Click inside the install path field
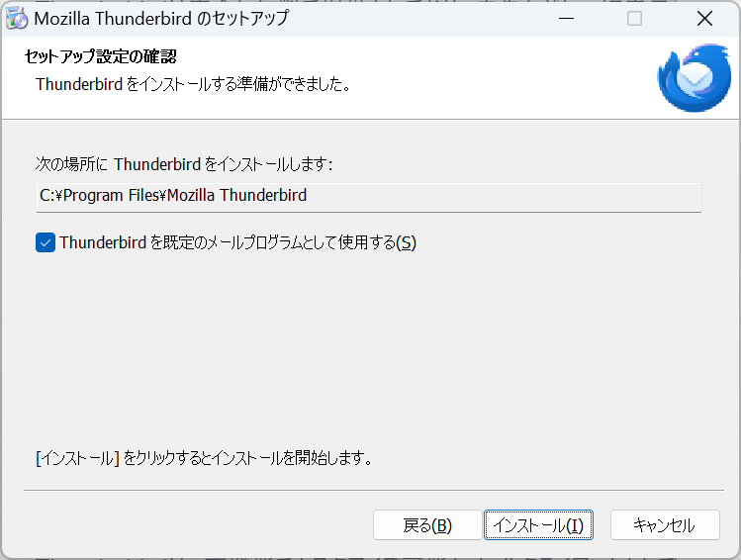This screenshot has height=560, width=741. click(369, 197)
